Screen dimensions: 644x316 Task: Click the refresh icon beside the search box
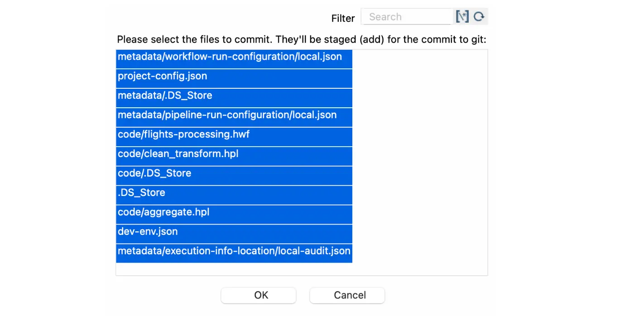pyautogui.click(x=479, y=16)
